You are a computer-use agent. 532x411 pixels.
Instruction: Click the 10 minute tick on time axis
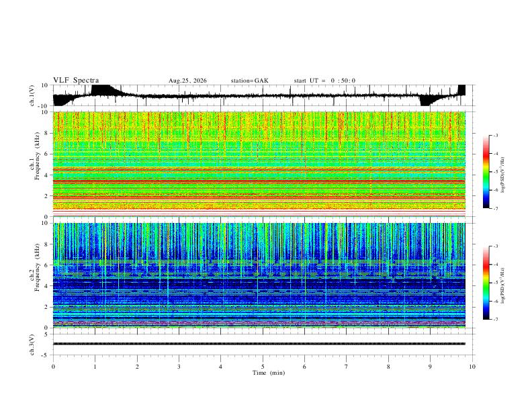[472, 367]
